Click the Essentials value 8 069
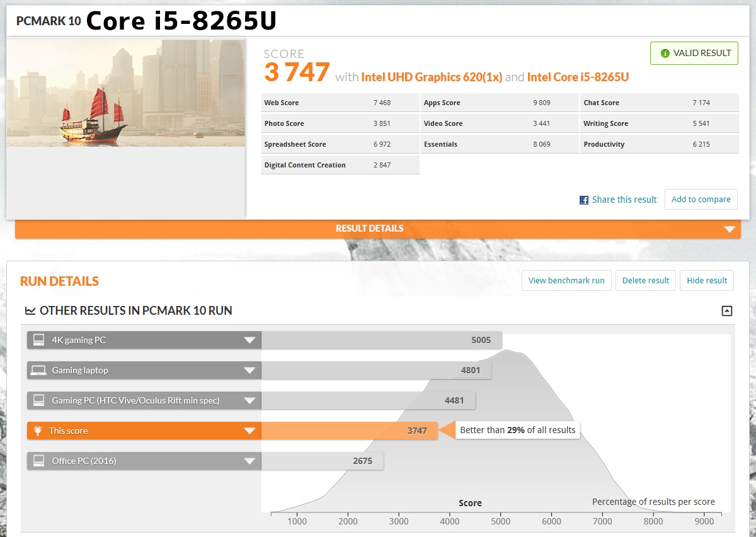 pyautogui.click(x=541, y=144)
